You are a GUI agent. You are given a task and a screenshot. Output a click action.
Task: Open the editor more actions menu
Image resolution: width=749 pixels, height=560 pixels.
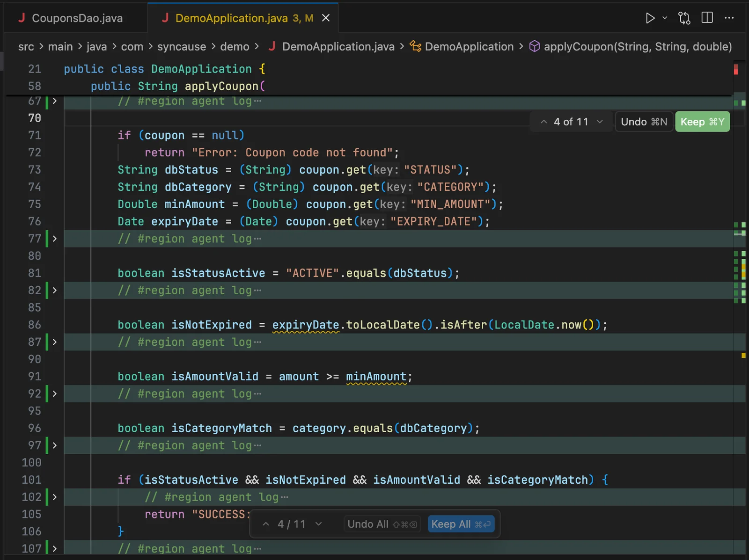coord(729,18)
